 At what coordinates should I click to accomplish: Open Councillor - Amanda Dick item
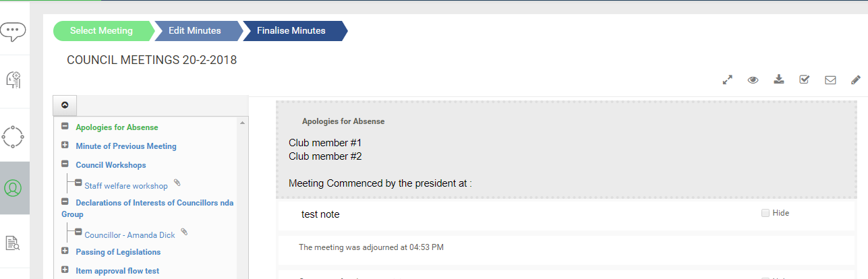tap(129, 235)
